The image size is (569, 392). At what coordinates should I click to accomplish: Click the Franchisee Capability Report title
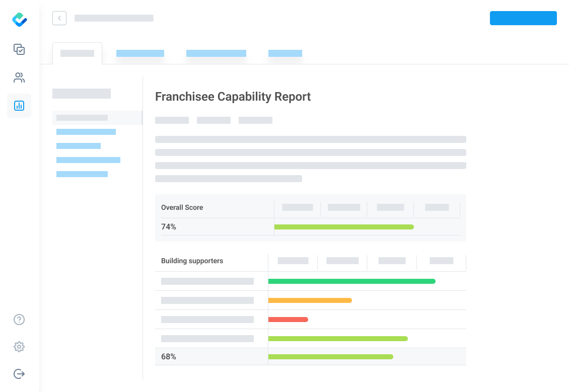(233, 97)
